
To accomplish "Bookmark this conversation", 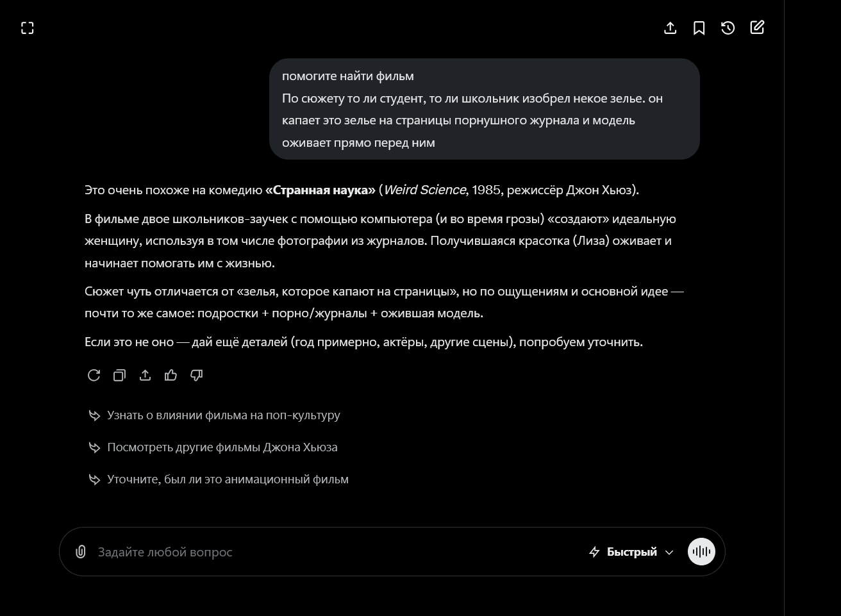I will click(699, 28).
